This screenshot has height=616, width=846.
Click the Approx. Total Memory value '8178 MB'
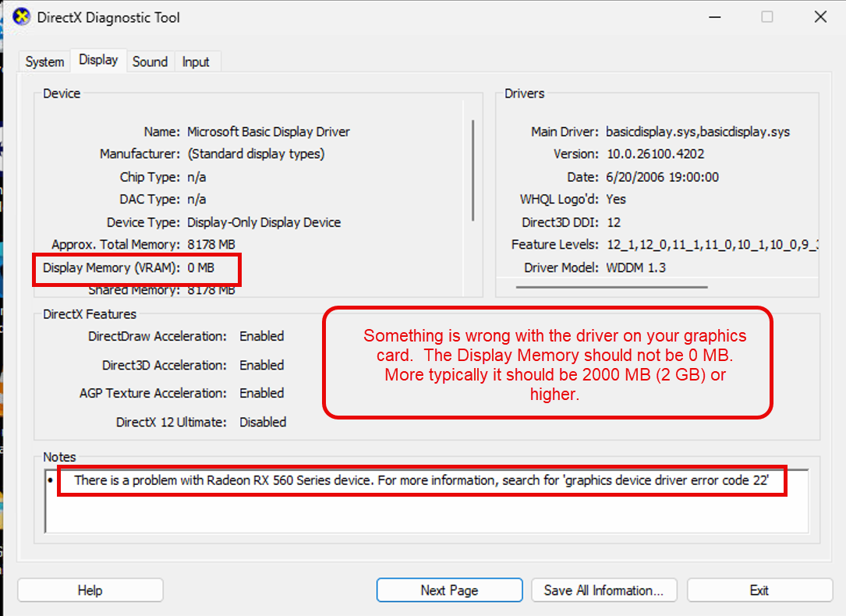tap(211, 245)
